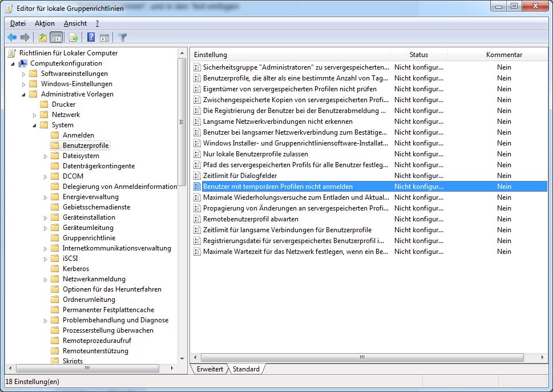The height and width of the screenshot is (392, 553).
Task: Select 'Sicherheitsgruppe "Administratoren" zu servergespeicherten' row
Action: tap(370, 67)
